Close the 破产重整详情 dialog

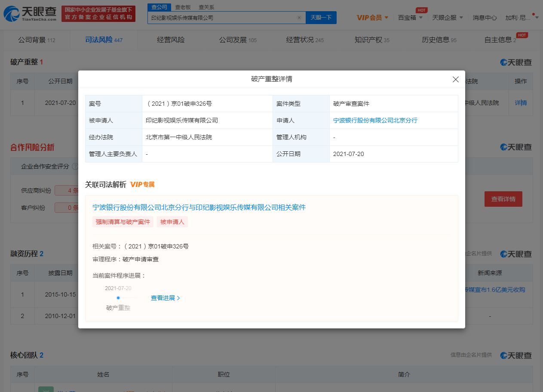[456, 80]
